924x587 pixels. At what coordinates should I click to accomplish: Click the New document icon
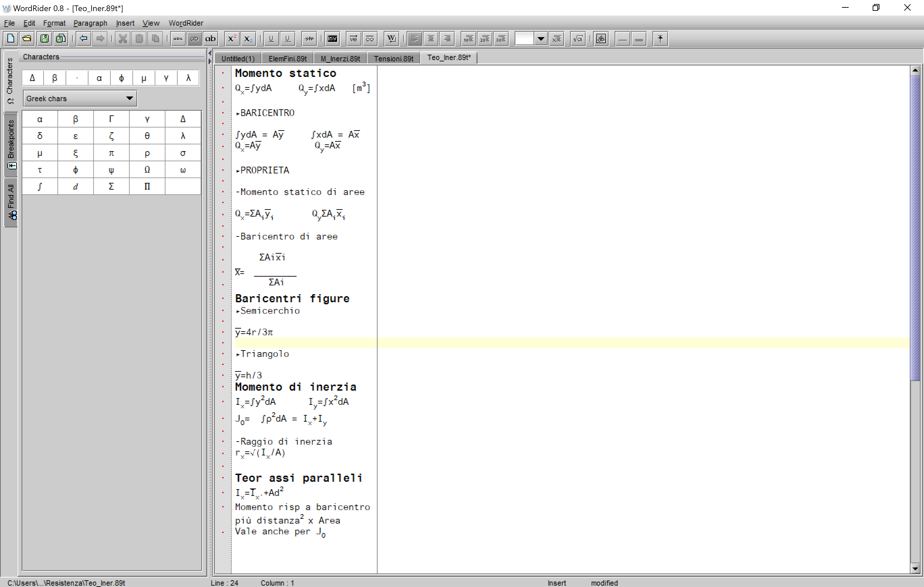click(x=11, y=39)
